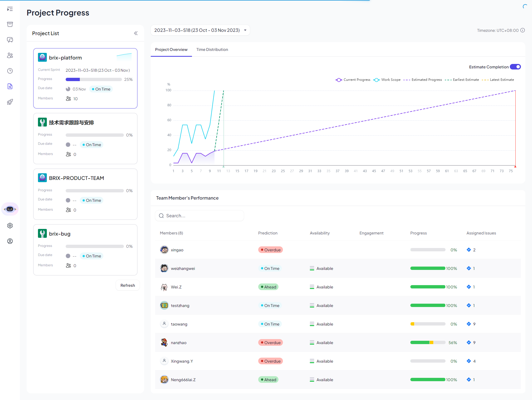Screen dimensions: 532x400
Task: Open the rocket sidebar icon
Action: [10, 102]
